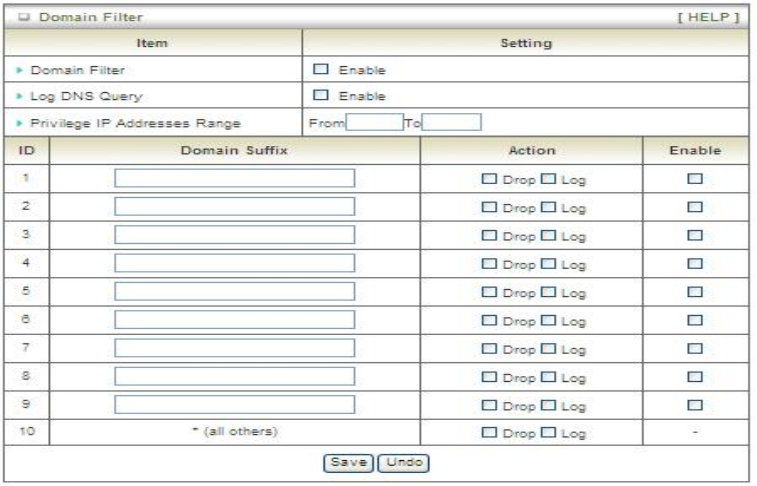Click the Domain Suffix field for ID 8
The height and width of the screenshot is (486, 757).
(234, 376)
